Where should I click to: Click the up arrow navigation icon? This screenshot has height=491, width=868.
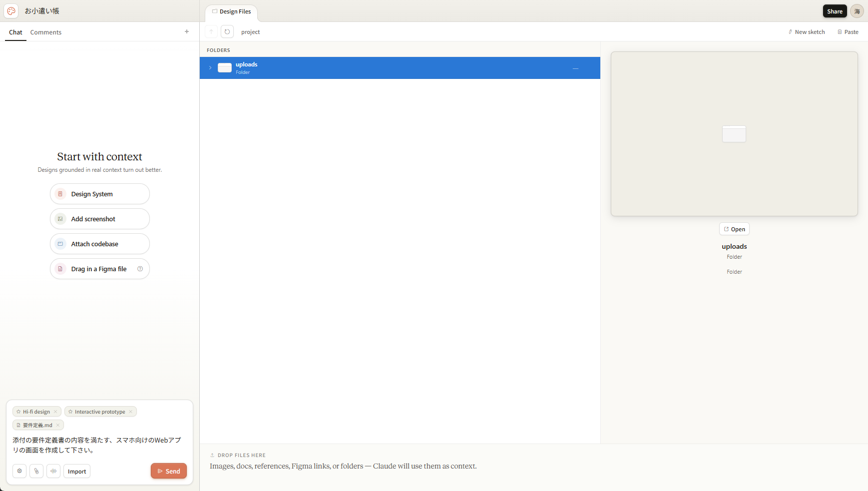click(x=211, y=32)
